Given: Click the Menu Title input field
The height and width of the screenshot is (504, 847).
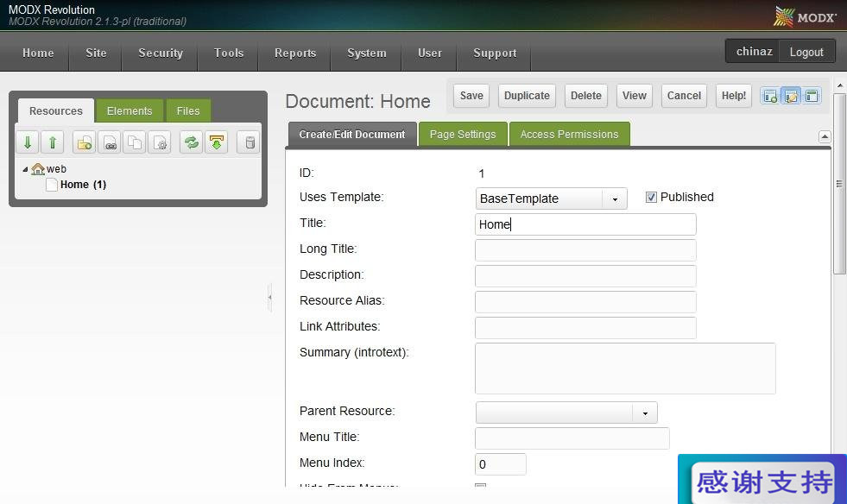Looking at the screenshot, I should click(x=572, y=438).
